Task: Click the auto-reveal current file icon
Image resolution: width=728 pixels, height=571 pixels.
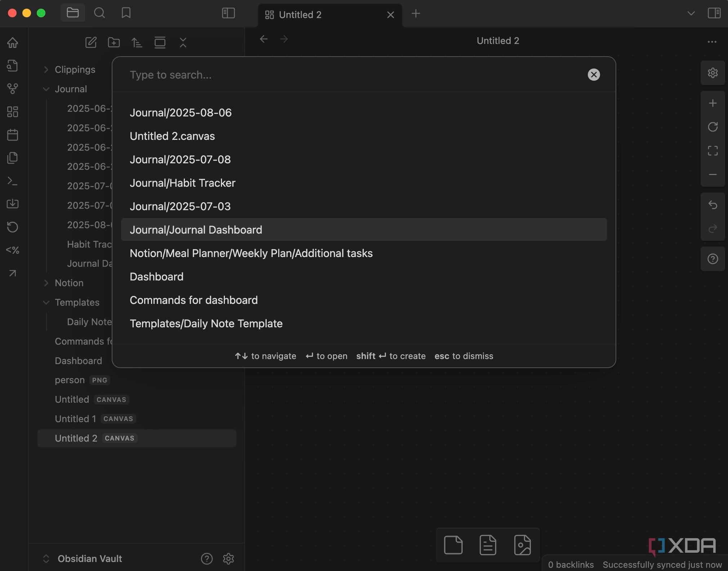Action: point(160,42)
